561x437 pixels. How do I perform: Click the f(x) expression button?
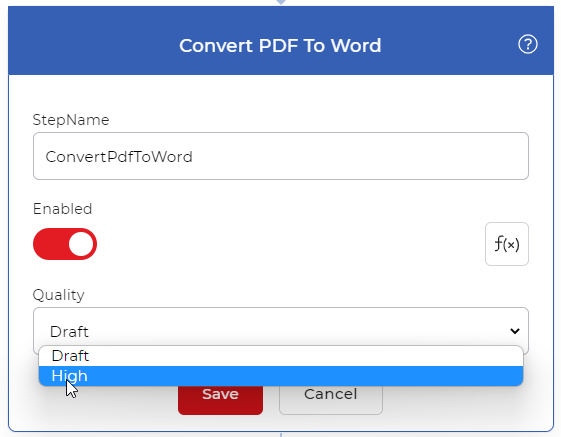(507, 244)
